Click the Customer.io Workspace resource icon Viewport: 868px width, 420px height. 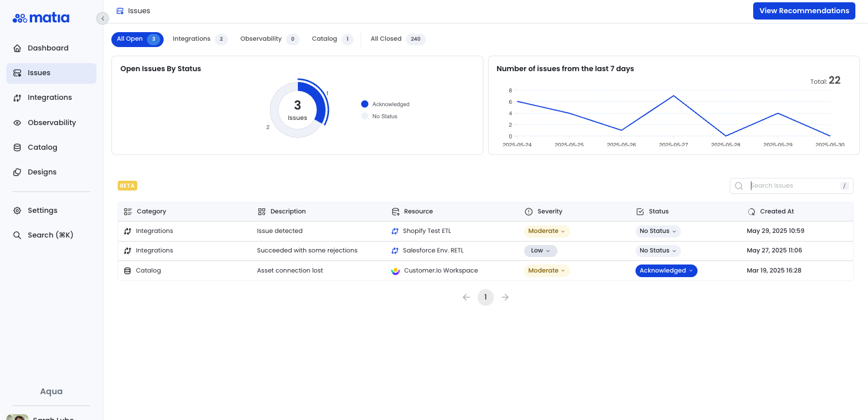[x=396, y=271]
